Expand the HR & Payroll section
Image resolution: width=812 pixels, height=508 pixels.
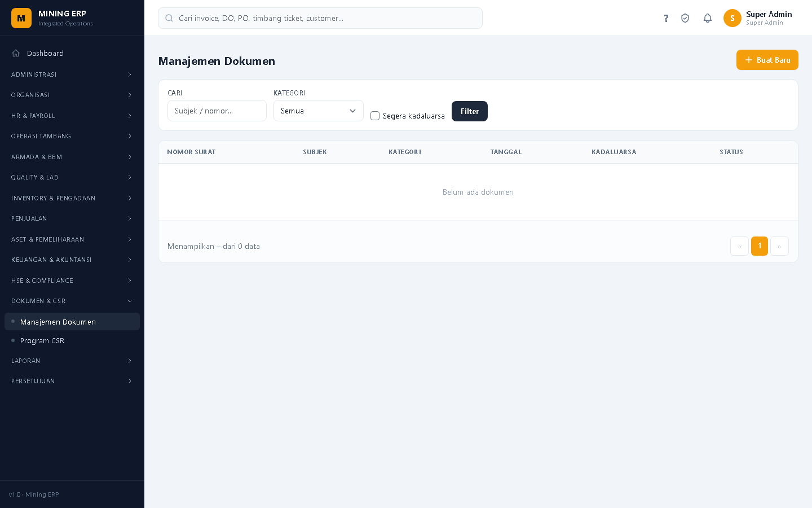tap(72, 116)
